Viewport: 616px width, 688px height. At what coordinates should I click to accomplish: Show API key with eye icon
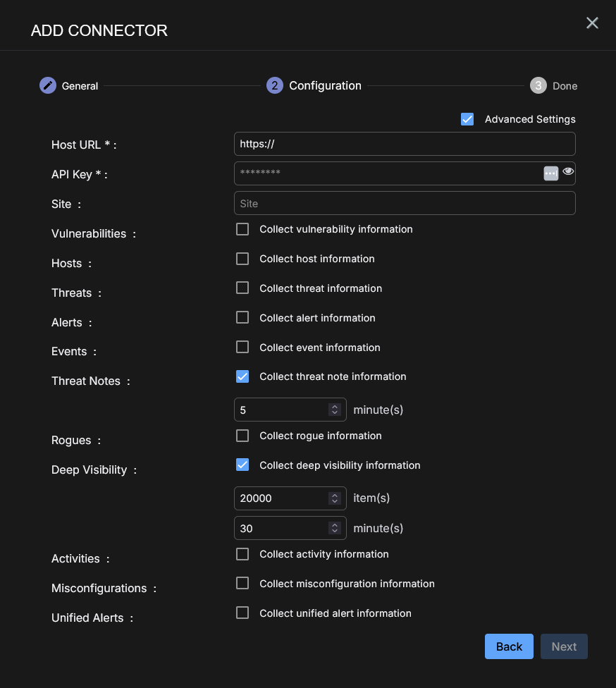[568, 171]
